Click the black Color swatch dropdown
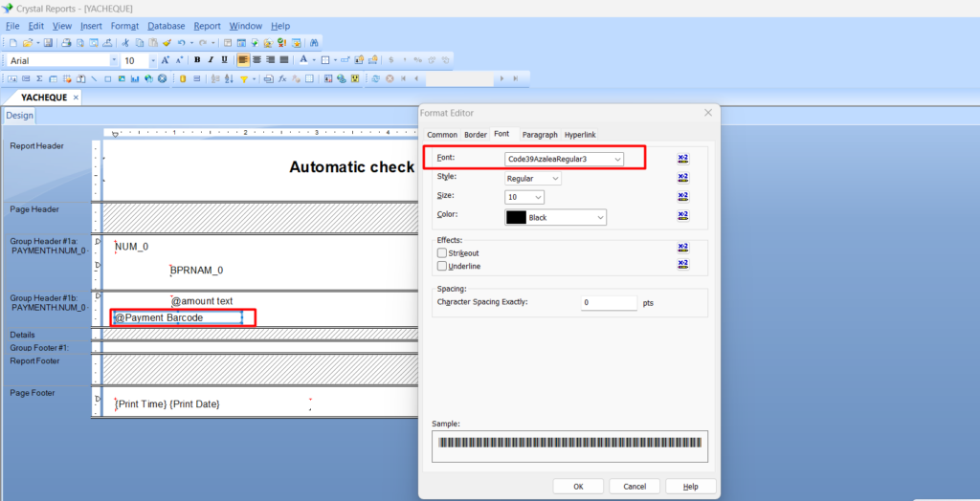This screenshot has height=501, width=980. 555,217
